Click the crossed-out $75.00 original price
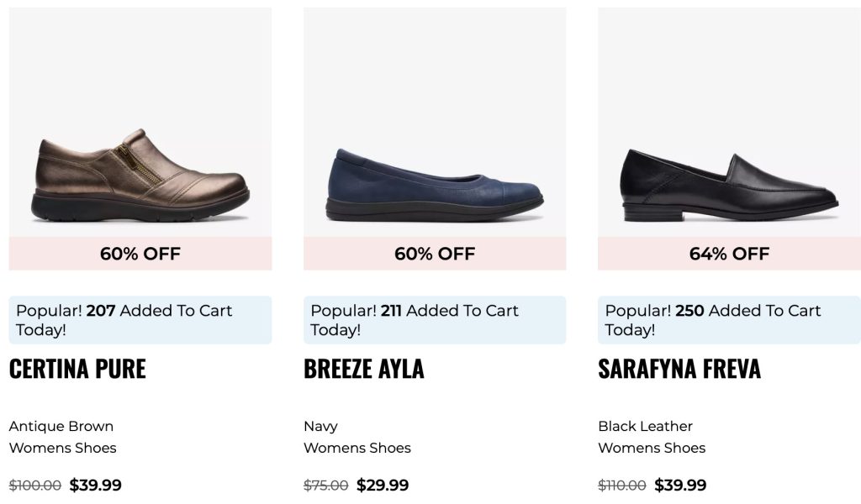The width and height of the screenshot is (861, 504). point(325,485)
